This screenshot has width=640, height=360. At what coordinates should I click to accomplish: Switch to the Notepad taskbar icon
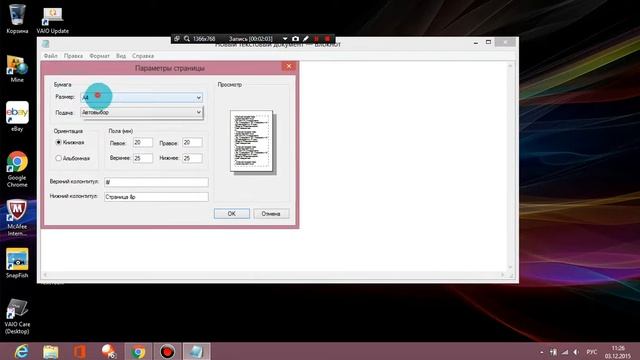click(x=196, y=351)
